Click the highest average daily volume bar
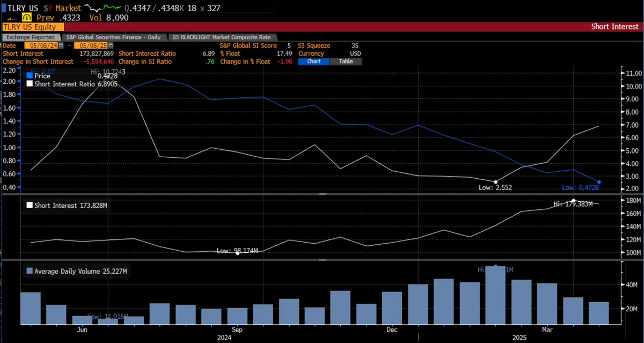The height and width of the screenshot is (343, 644). click(496, 295)
